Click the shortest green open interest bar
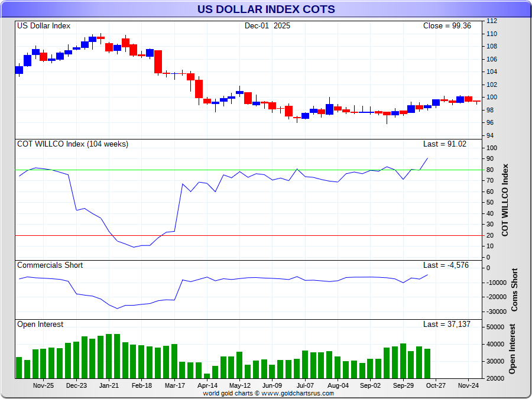The width and height of the screenshot is (532, 399). point(207,375)
